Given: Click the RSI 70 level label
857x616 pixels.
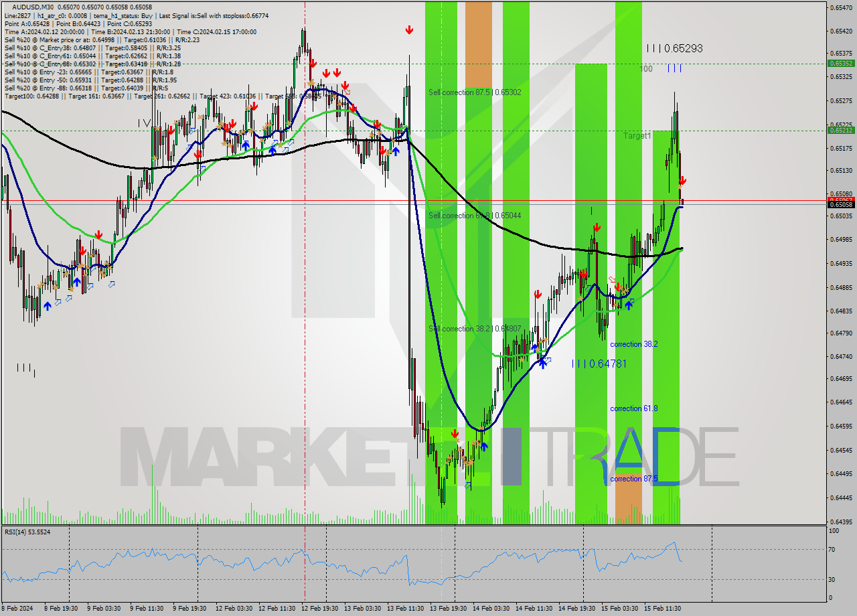Looking at the screenshot, I should (x=833, y=550).
